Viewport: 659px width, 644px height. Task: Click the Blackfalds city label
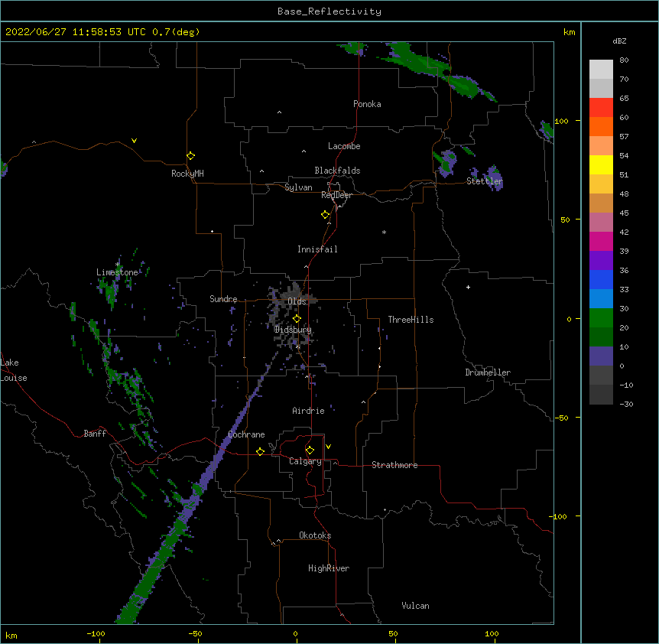coord(337,171)
